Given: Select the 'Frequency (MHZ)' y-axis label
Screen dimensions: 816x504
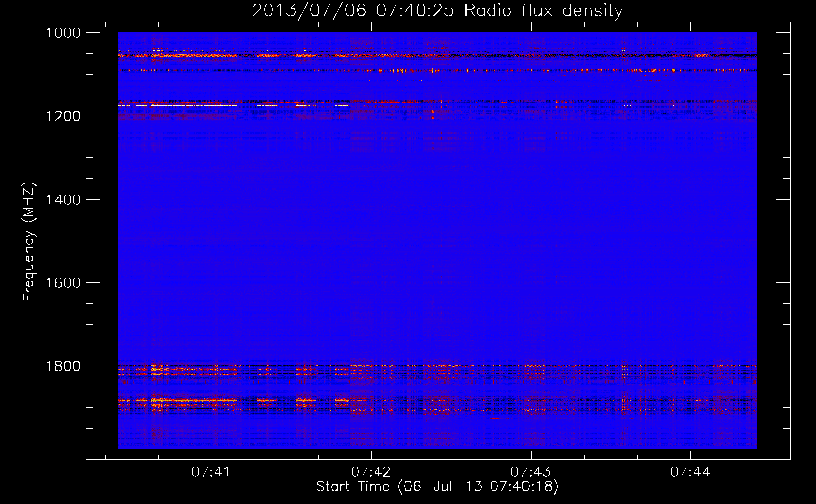Looking at the screenshot, I should point(29,242).
